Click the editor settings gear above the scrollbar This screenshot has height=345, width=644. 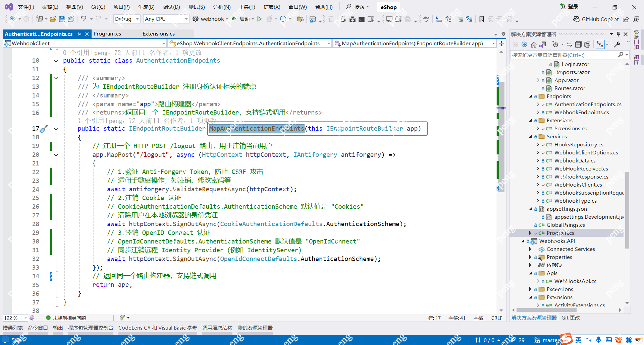pos(503,34)
